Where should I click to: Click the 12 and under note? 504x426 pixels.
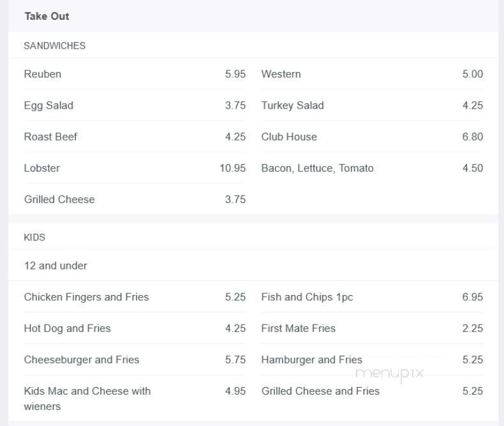(56, 266)
